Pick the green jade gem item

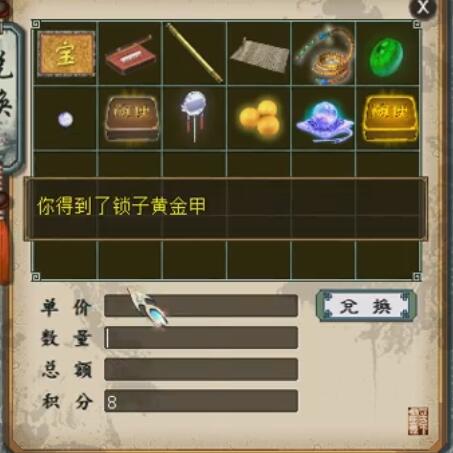pos(386,57)
